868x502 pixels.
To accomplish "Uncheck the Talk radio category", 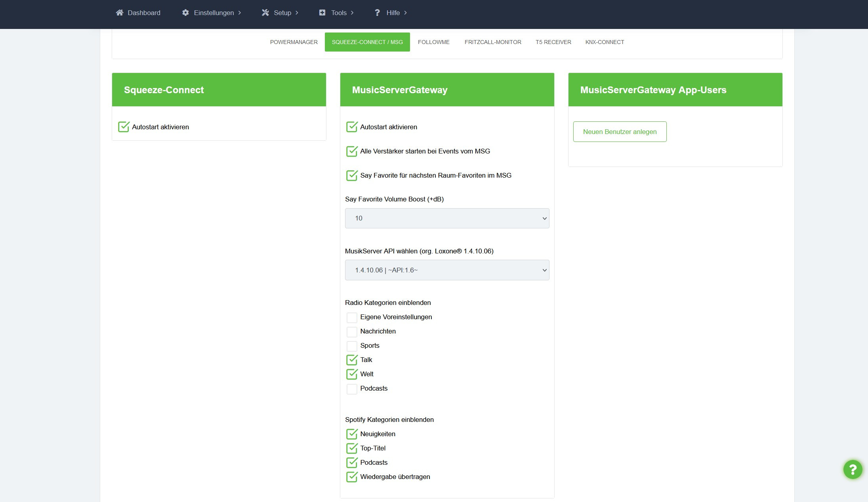I will (x=352, y=360).
